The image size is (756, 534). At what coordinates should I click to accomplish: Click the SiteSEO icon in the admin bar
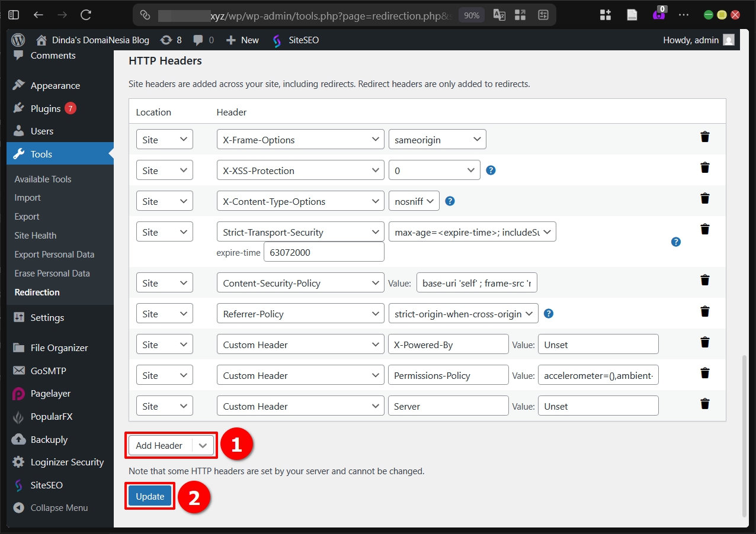click(276, 40)
